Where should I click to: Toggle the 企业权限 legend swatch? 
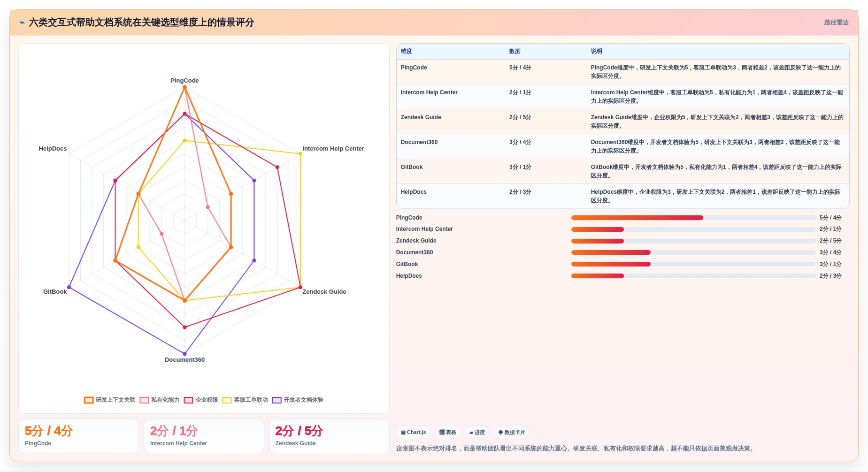[189, 400]
